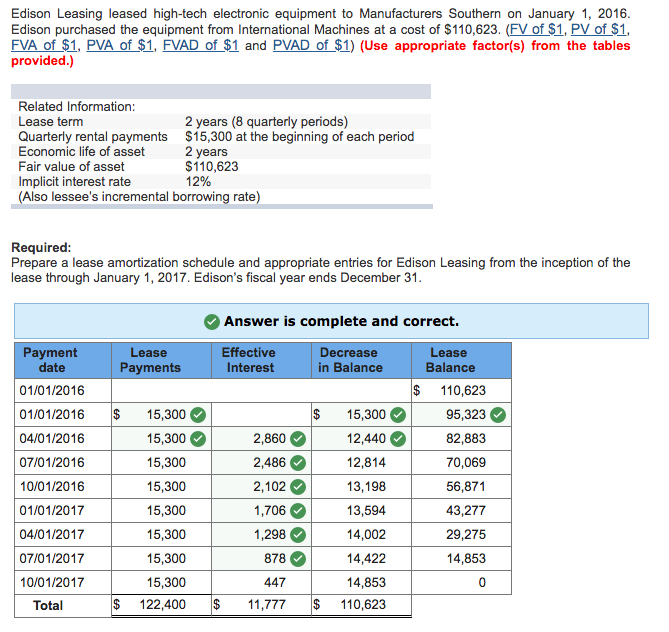Click the 122,400 total lease payments cell
The width and height of the screenshot is (669, 632).
(x=162, y=605)
